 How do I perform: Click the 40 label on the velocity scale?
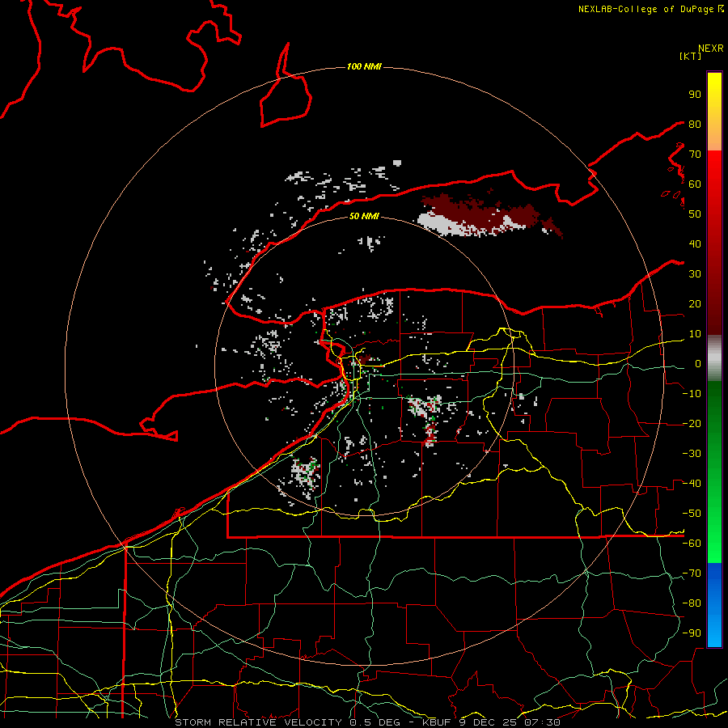pyautogui.click(x=695, y=244)
